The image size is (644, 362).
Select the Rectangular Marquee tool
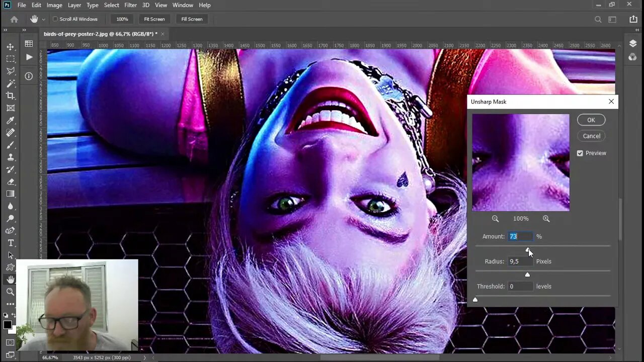(11, 59)
